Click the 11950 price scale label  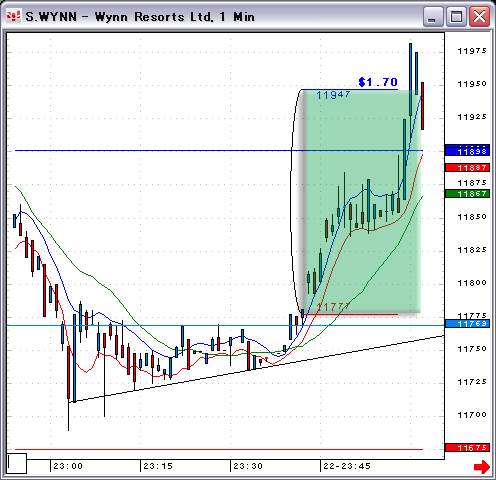tap(472, 84)
